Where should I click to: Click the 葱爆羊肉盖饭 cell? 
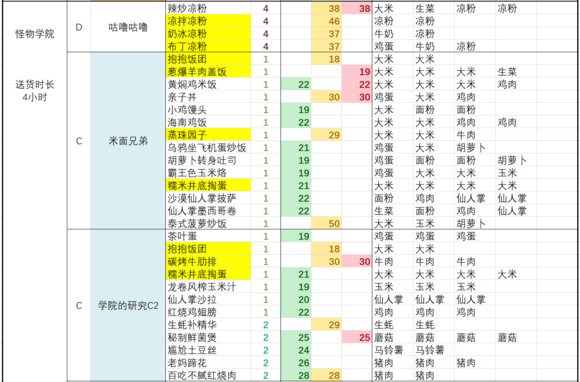point(209,72)
